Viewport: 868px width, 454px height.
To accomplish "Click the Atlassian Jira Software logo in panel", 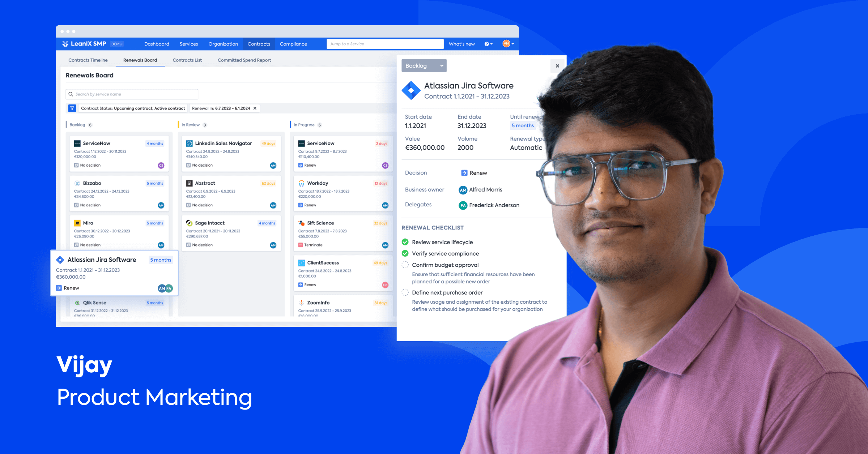I will click(x=411, y=90).
